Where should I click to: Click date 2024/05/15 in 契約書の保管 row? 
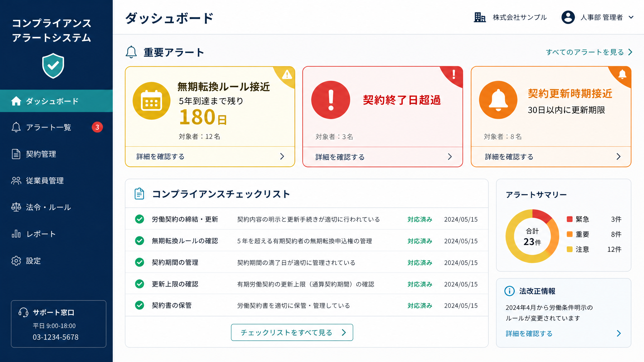coord(461,305)
